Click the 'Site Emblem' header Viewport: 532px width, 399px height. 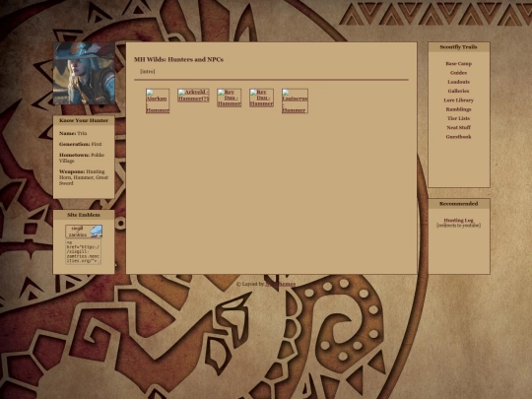coord(84,215)
